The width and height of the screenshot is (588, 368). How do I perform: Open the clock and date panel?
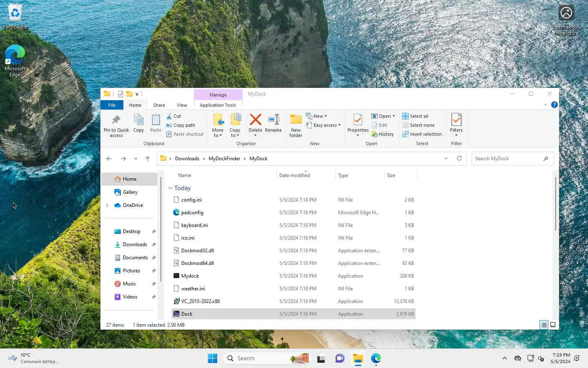561,358
